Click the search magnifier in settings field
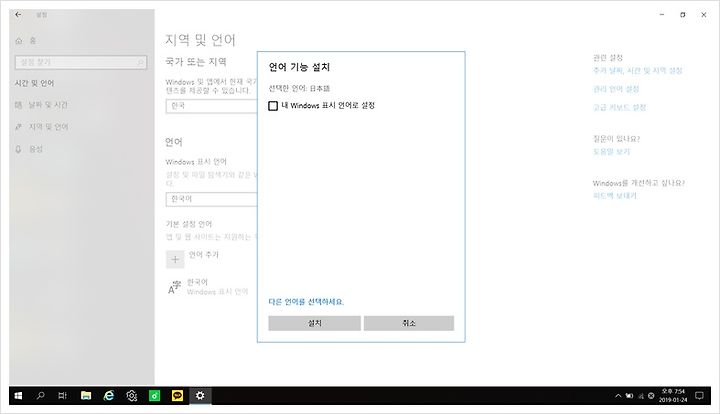The image size is (720, 414). [141, 62]
